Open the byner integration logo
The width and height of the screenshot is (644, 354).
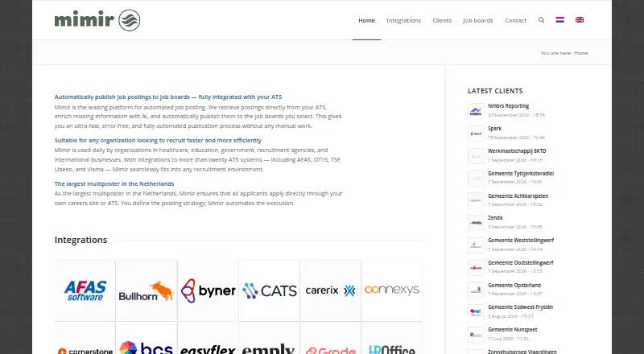[208, 290]
